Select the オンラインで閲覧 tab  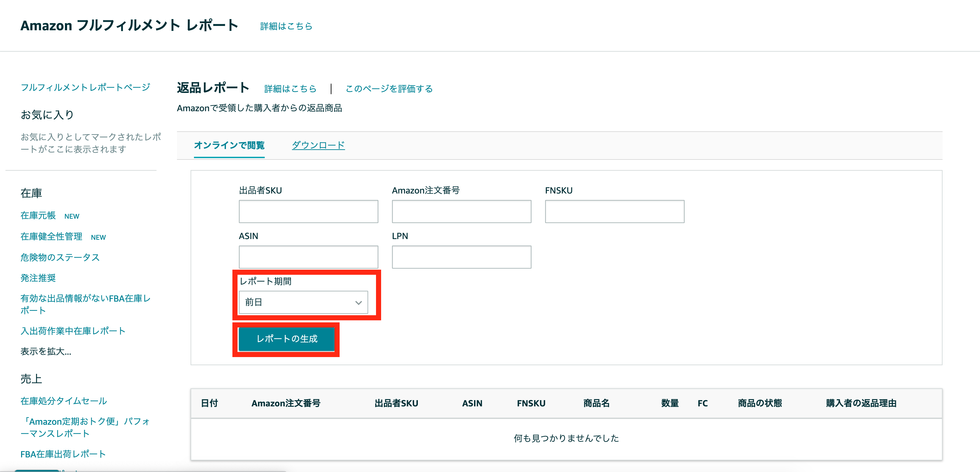point(229,145)
